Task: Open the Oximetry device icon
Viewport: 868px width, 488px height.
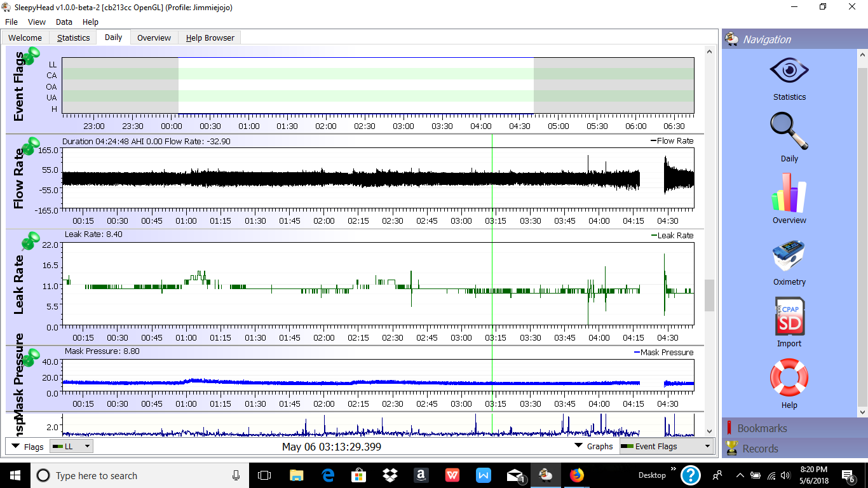Action: [789, 255]
